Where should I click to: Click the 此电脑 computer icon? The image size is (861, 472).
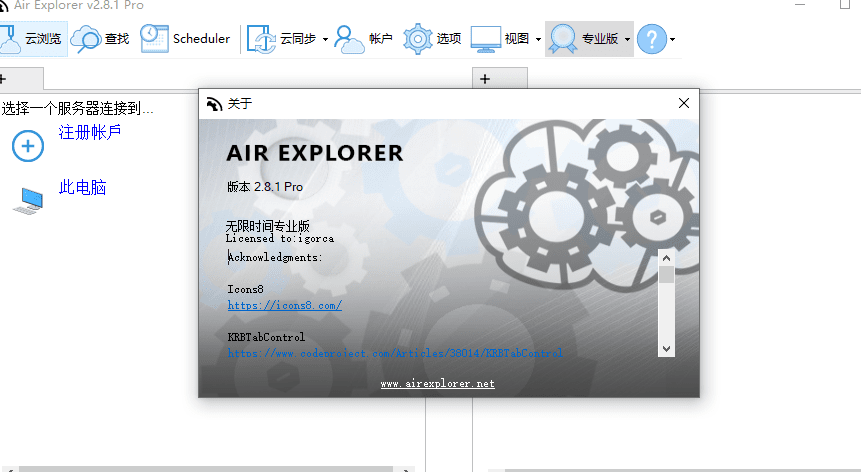coord(29,201)
